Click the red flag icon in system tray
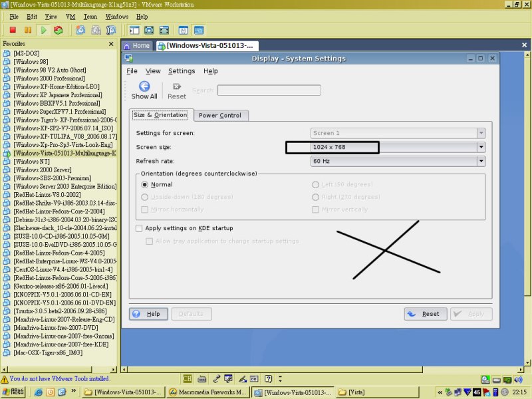The image size is (532, 399). (x=486, y=392)
